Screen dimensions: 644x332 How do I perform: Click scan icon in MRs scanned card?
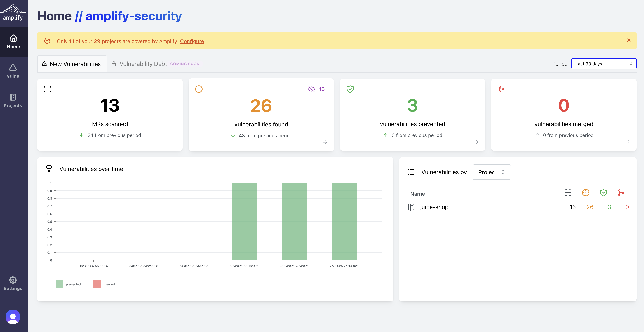(48, 89)
